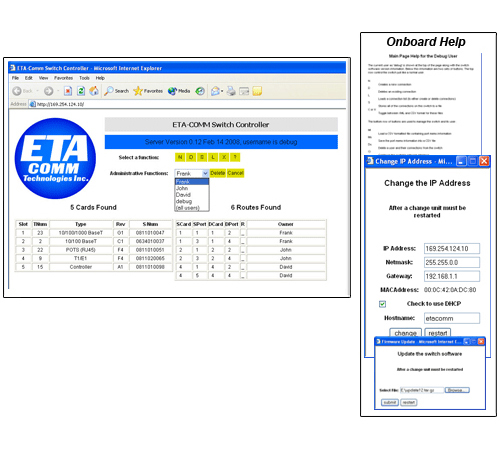The height and width of the screenshot is (452, 500).
Task: Open the Favorites menu
Action: tap(63, 78)
